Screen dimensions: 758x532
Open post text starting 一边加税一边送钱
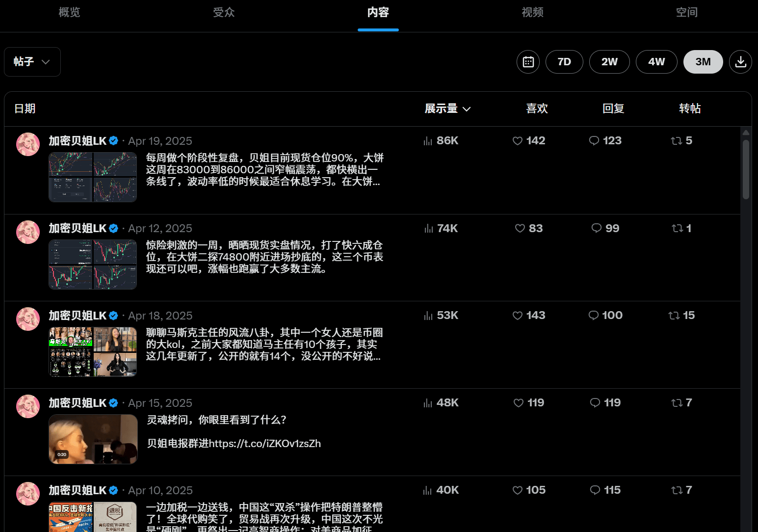(264, 517)
